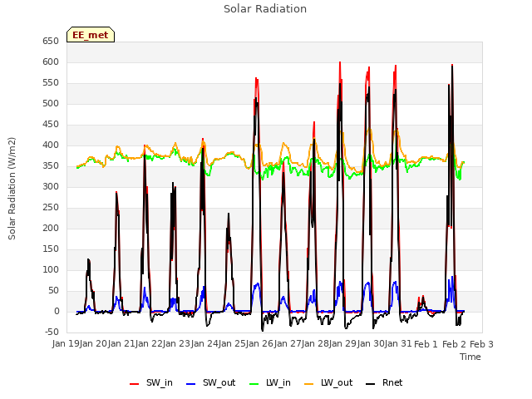Click the 650 y-axis tick label
This screenshot has height=399, width=532.
click(x=51, y=42)
